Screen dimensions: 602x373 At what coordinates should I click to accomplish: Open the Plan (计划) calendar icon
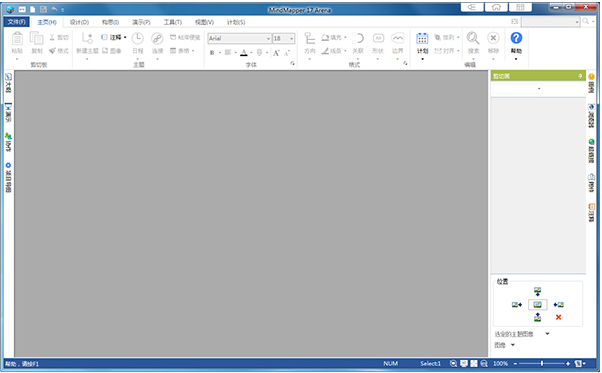tap(422, 38)
